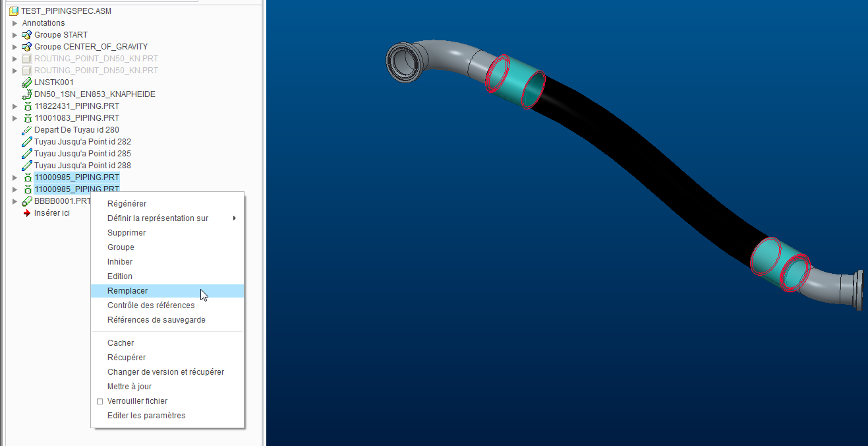Choose Références de sauvegarde

pyautogui.click(x=156, y=320)
